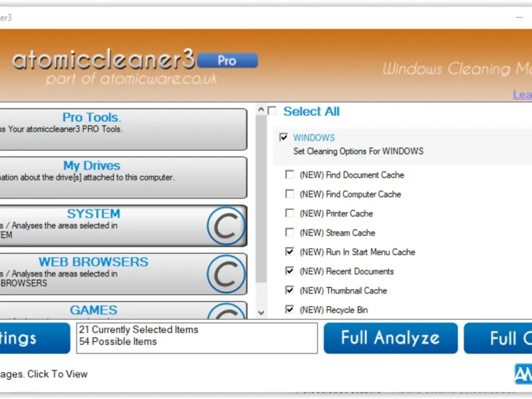Click '(NEW) Thumbnail Cache' label
This screenshot has height=399, width=532.
[x=343, y=291]
